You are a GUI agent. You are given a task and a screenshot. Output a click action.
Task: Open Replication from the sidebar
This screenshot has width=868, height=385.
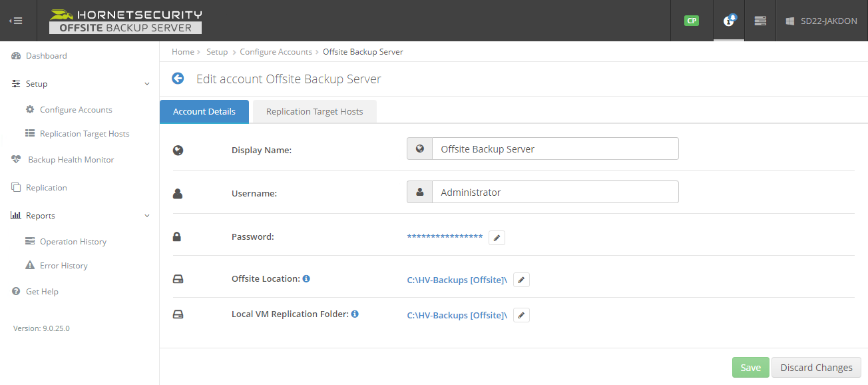coord(45,187)
